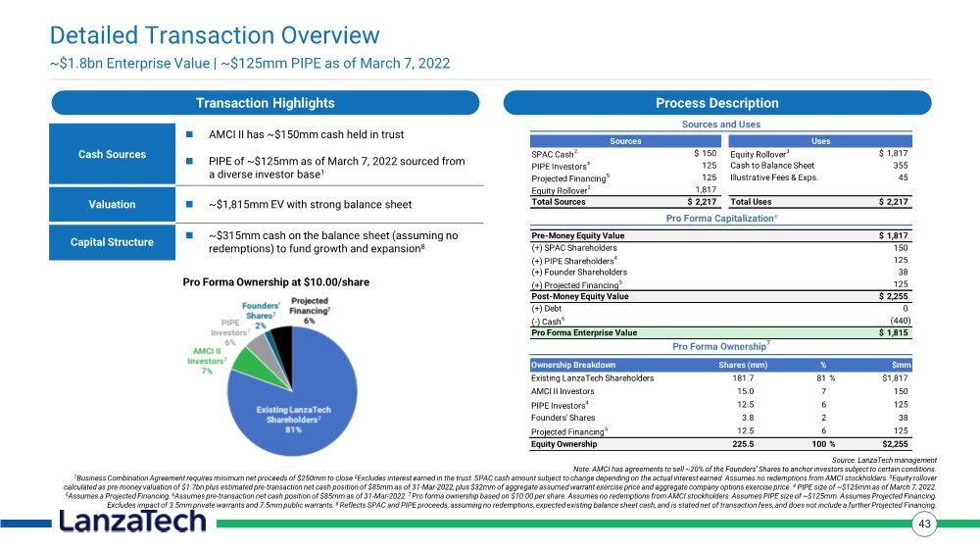
Task: Click bullet 'AMCI II has ~$150mm cash held in trust'
Action: (306, 134)
